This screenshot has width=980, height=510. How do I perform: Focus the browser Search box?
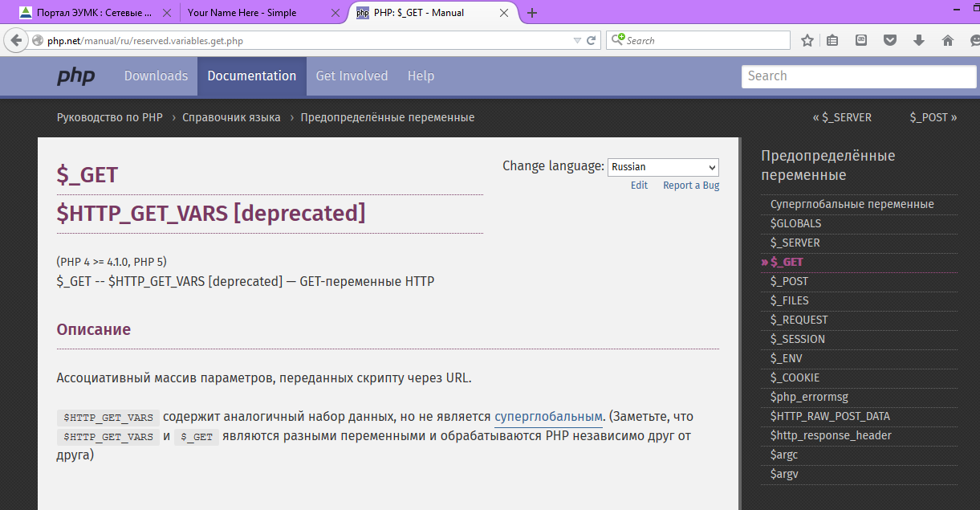click(x=698, y=40)
